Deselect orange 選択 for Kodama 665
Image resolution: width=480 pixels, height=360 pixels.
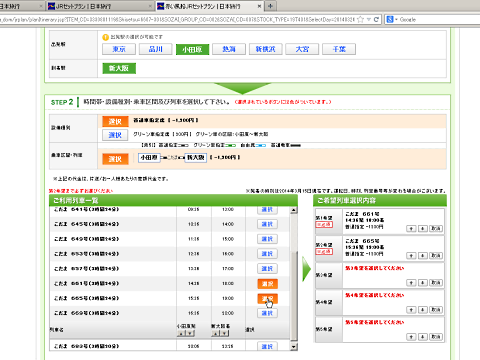(x=267, y=298)
